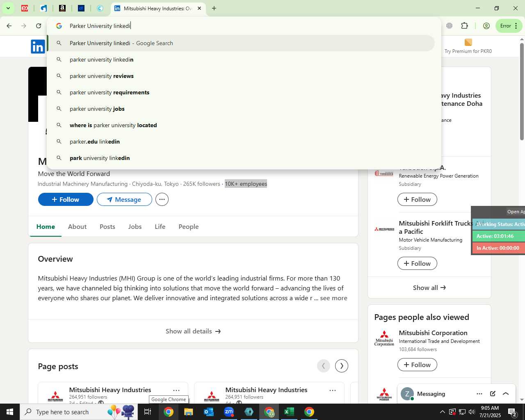525x420 pixels.
Task: Click the Chrome Error menu button
Action: tap(509, 26)
